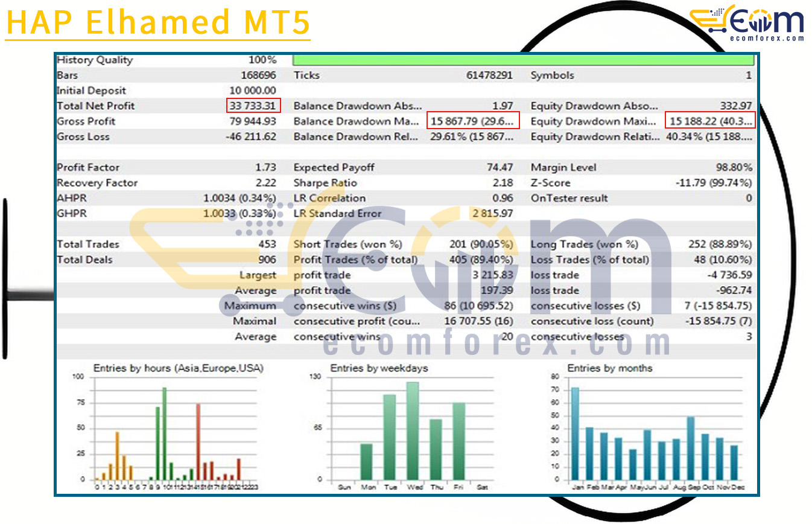Click the OnTester result label
Viewport: 812px width, 524px height.
point(569,198)
